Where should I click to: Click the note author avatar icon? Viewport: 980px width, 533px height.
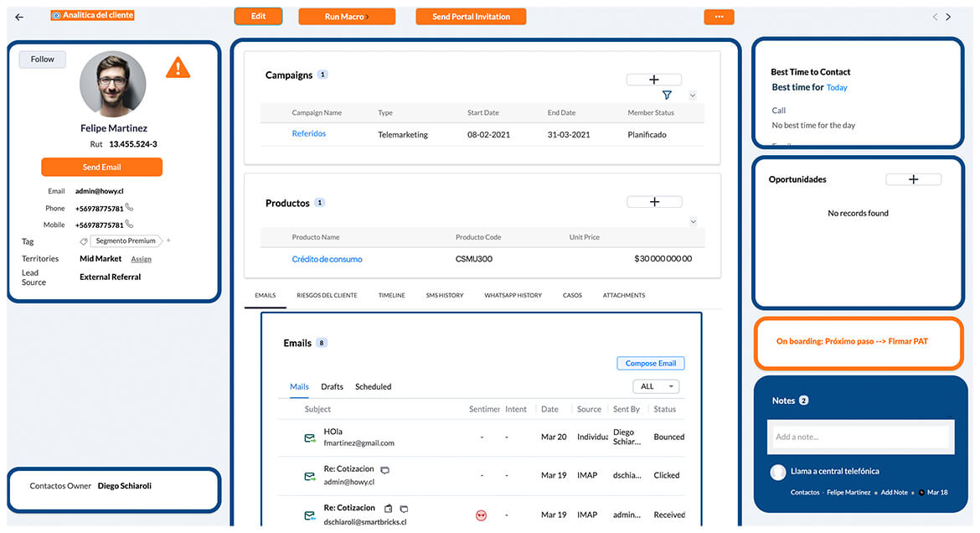point(778,473)
